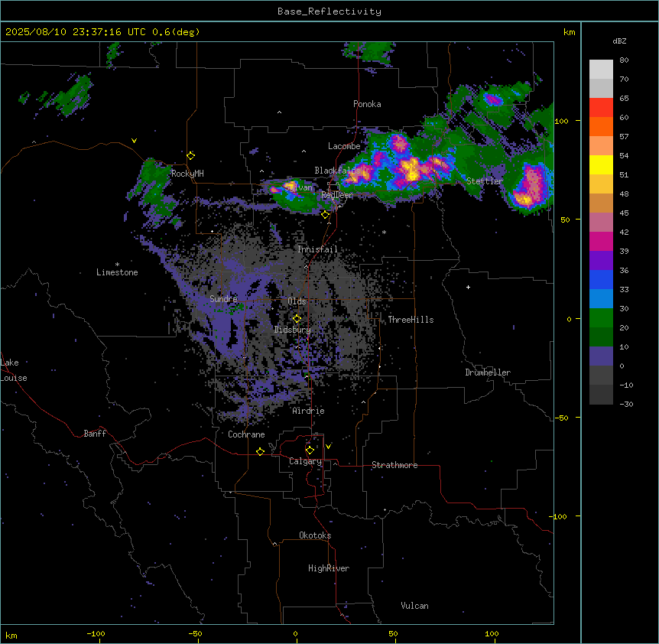Click the Sundre label
Screen dimensions: 659x644
[x=223, y=299]
